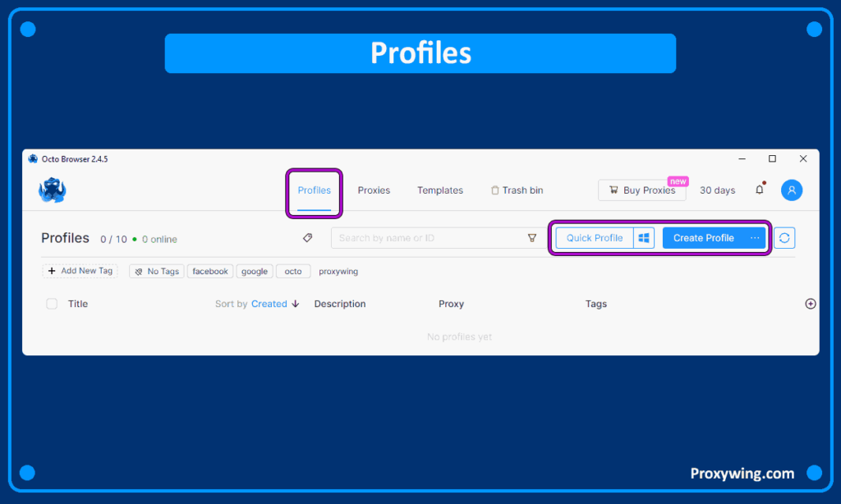The width and height of the screenshot is (841, 504).
Task: Expand Create Profile more options ellipsis
Action: pyautogui.click(x=754, y=238)
